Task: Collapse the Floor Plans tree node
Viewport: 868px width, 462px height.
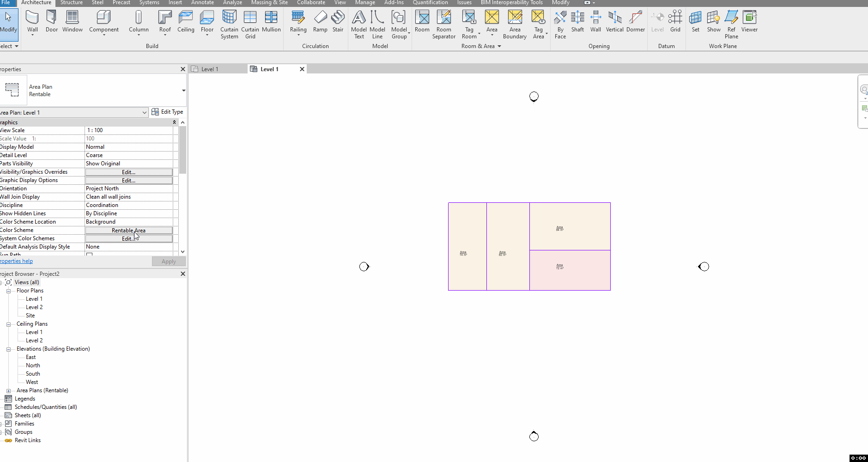Action: pyautogui.click(x=8, y=290)
